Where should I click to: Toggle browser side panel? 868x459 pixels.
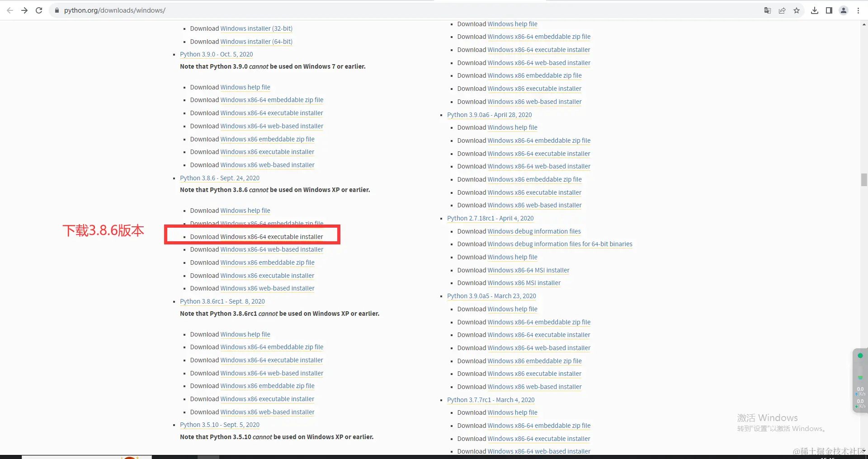coord(829,10)
